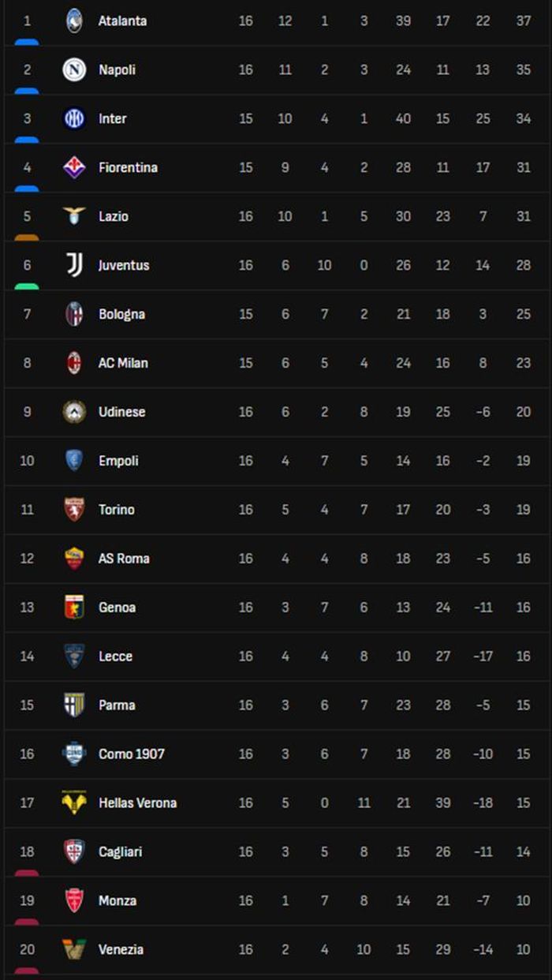Click Parma's row in the standings
Image resolution: width=552 pixels, height=980 pixels.
pos(276,705)
